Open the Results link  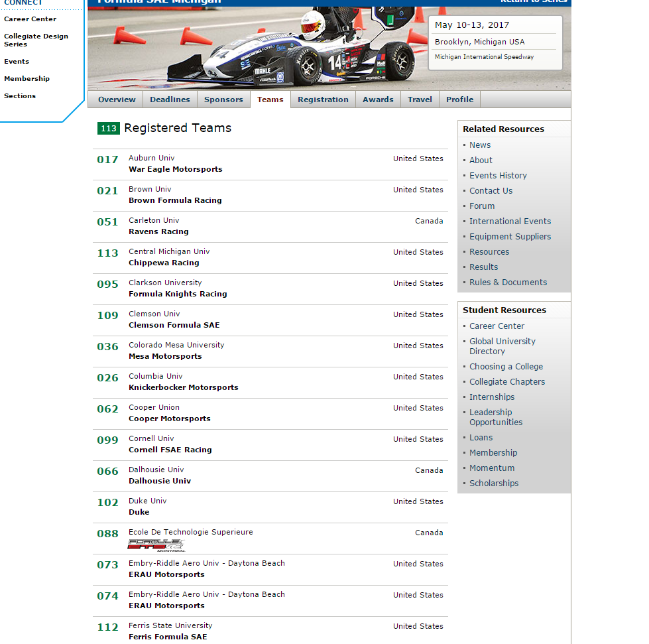[x=483, y=267]
